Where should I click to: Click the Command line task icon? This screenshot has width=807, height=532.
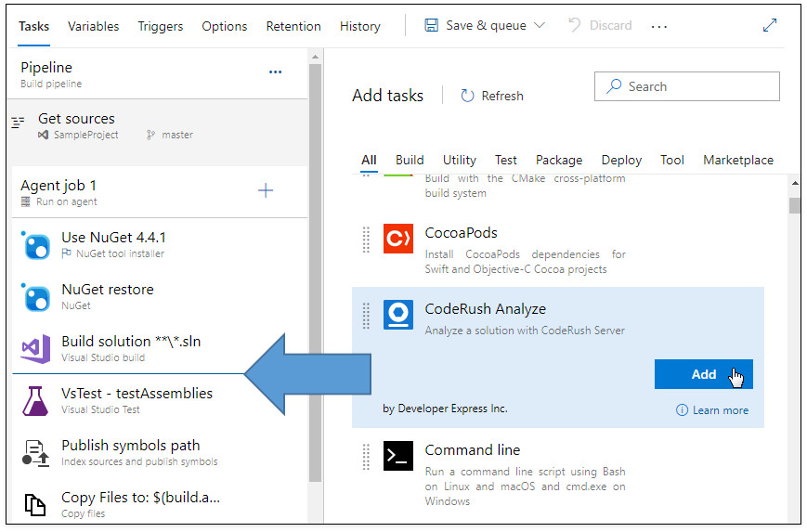397,455
